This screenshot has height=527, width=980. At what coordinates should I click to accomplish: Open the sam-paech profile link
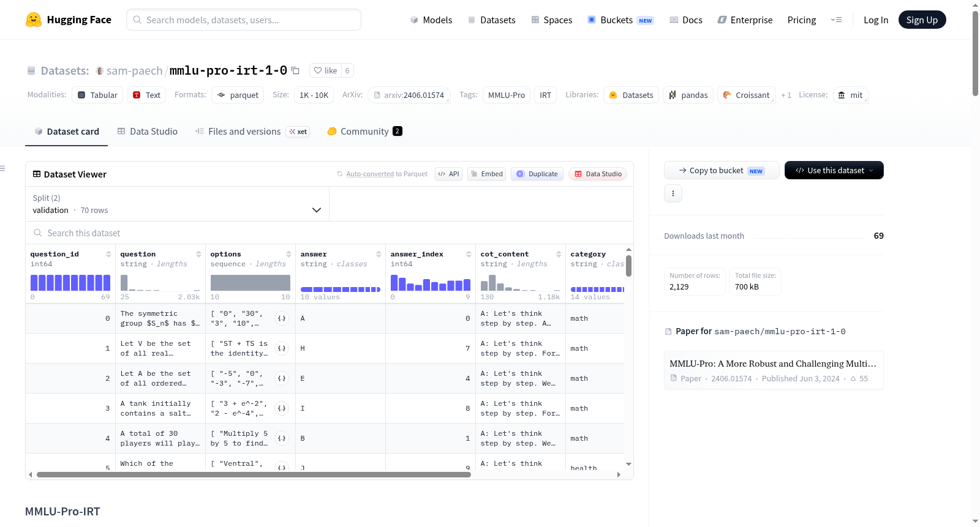pyautogui.click(x=134, y=70)
